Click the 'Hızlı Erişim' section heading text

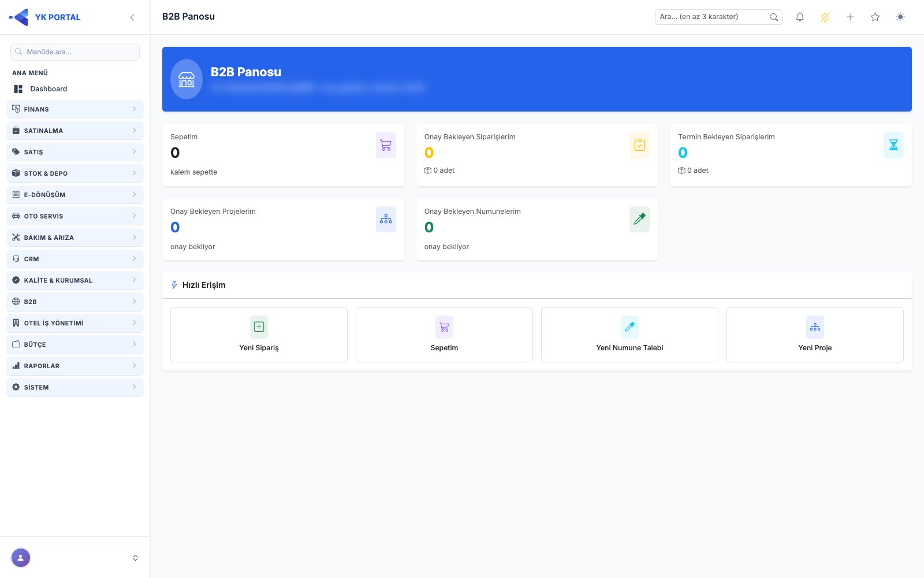pos(204,285)
